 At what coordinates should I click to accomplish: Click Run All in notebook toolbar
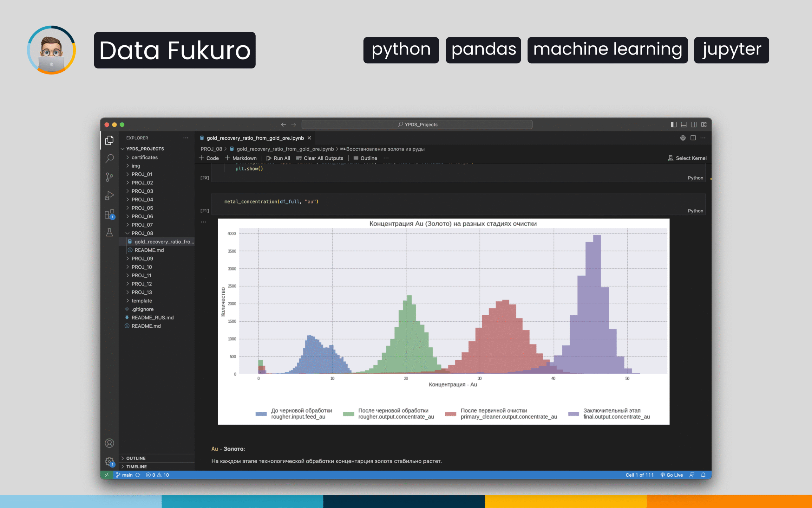pyautogui.click(x=278, y=158)
